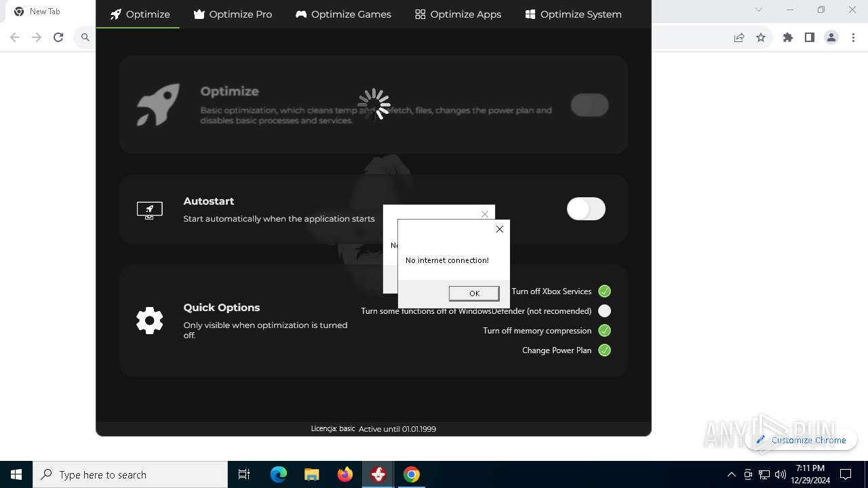Open Windows Start menu
This screenshot has width=868, height=488.
16,474
